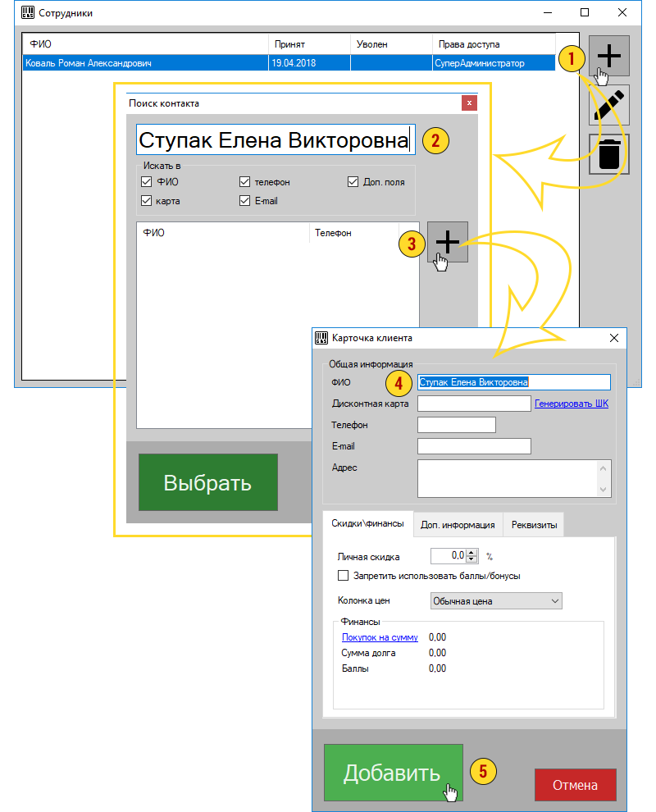Click the Генерировать ШК link
Screen dimensions: 656x812
572,404
